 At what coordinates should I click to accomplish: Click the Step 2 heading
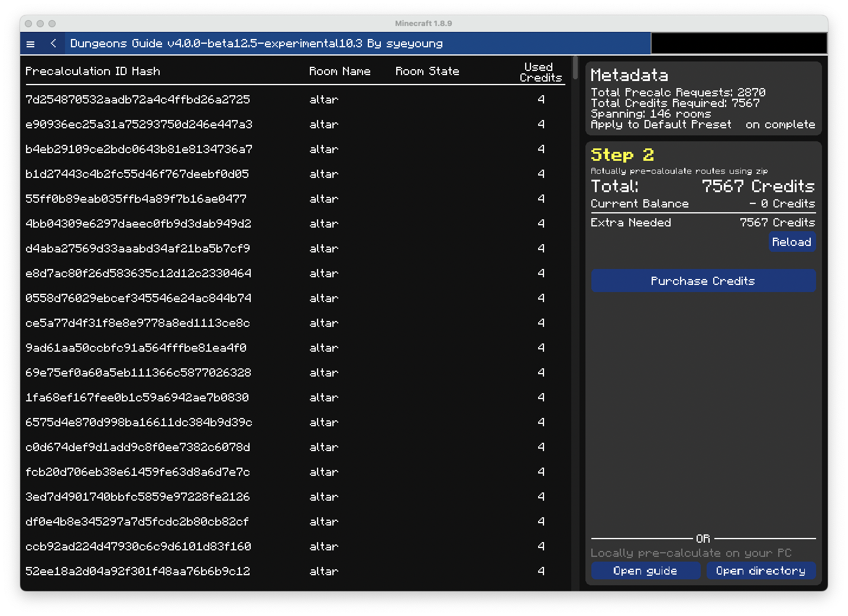point(621,155)
